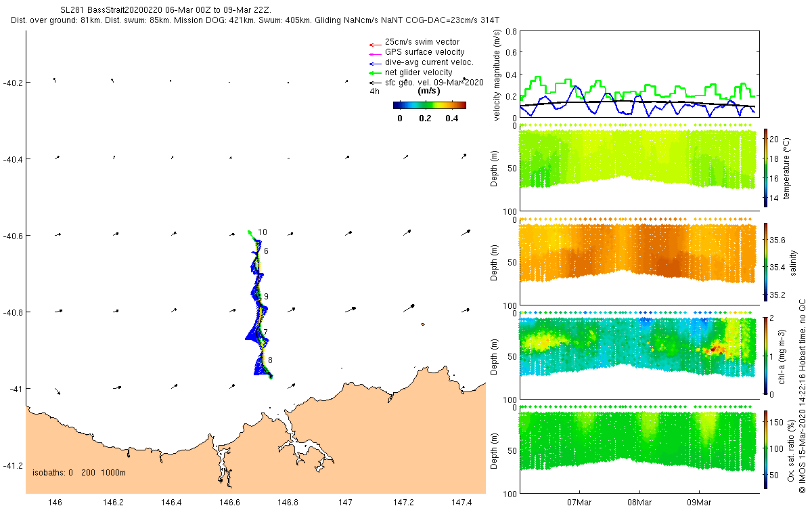Click salinity colorbar tick 35.6
The width and height of the screenshot is (812, 508).
pos(779,240)
